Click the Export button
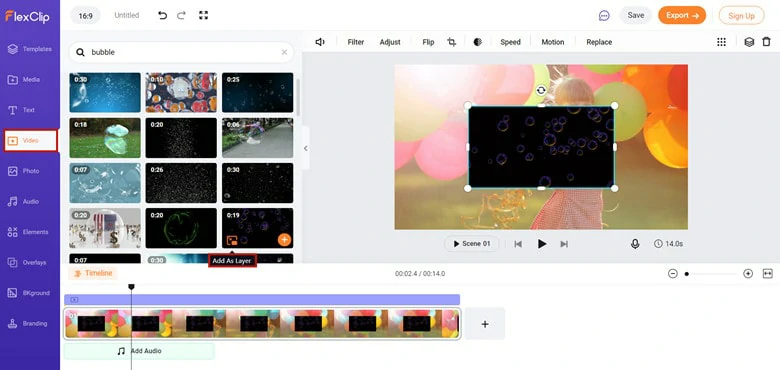This screenshot has width=780, height=370. (x=682, y=15)
